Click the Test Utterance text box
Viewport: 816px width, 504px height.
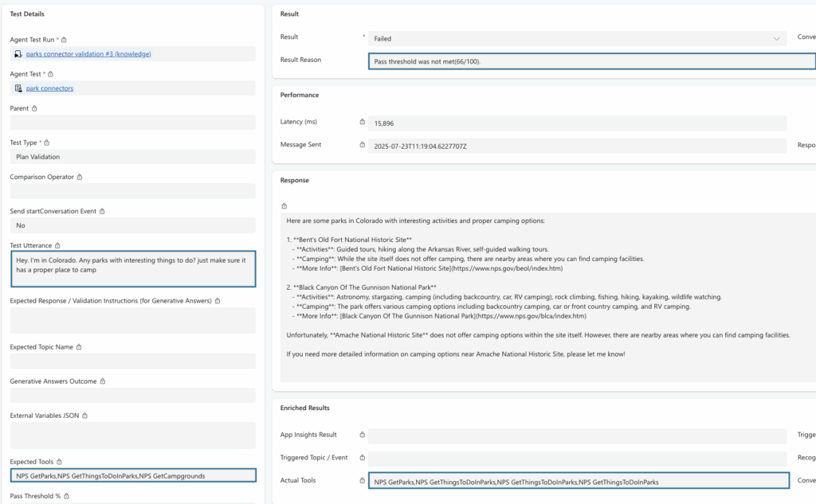point(132,269)
